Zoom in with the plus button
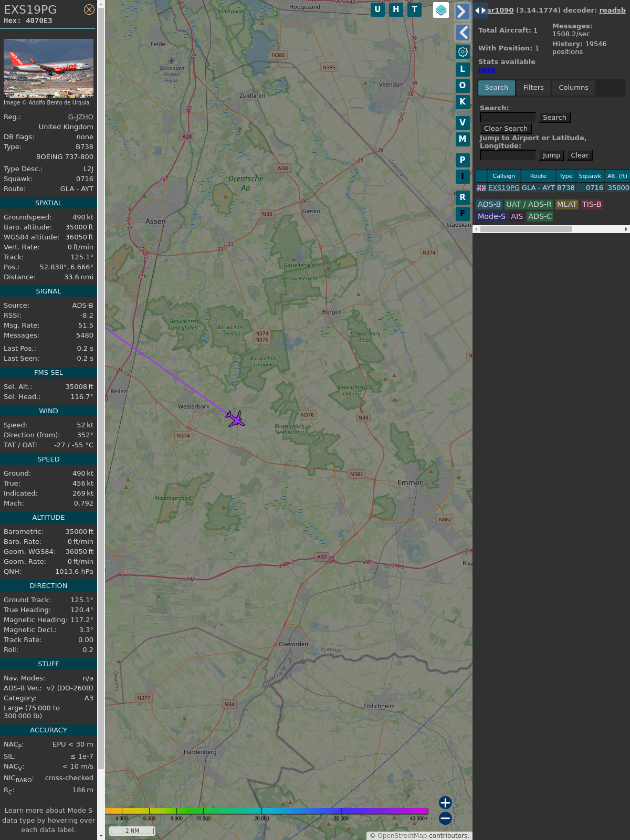Image resolution: width=630 pixels, height=840 pixels. pos(445,802)
